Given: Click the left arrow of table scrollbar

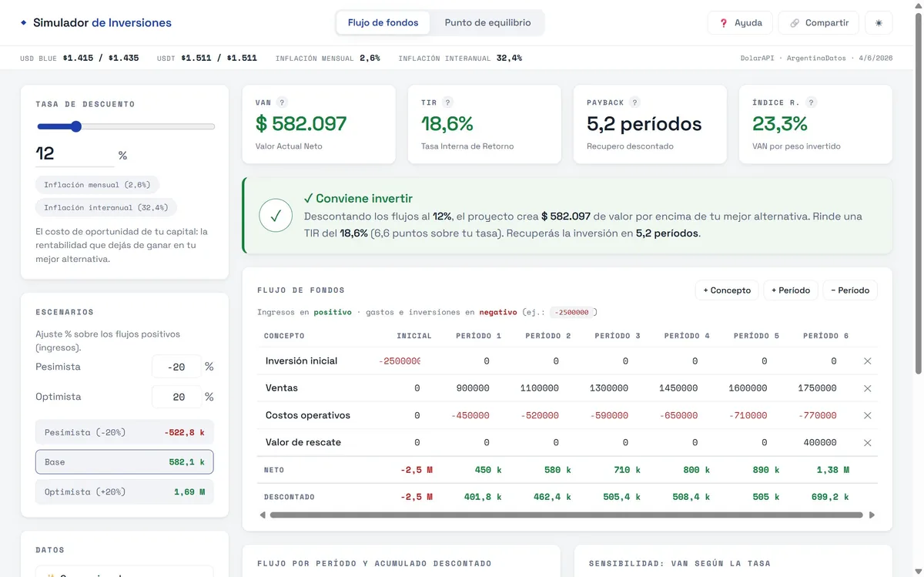Looking at the screenshot, I should point(263,515).
